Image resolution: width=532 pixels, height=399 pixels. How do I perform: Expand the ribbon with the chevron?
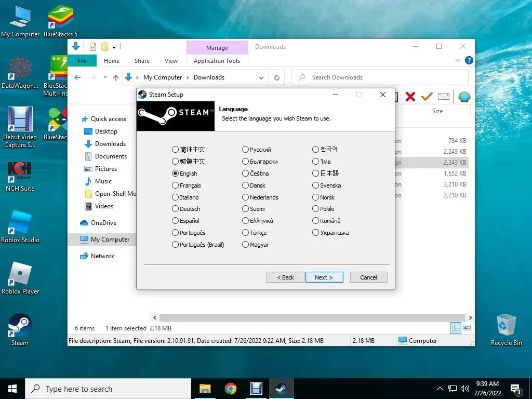point(457,60)
